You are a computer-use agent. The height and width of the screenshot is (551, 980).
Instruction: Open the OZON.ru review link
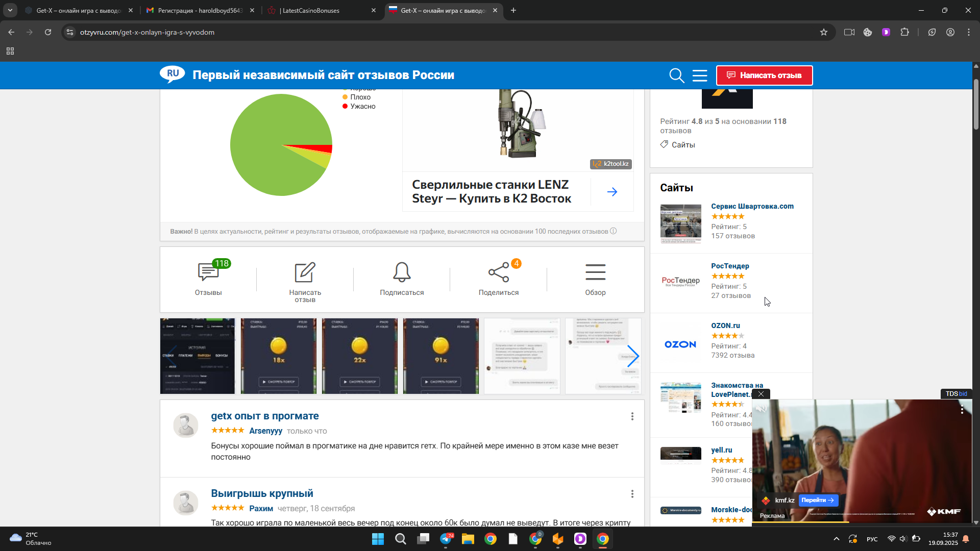pyautogui.click(x=725, y=325)
